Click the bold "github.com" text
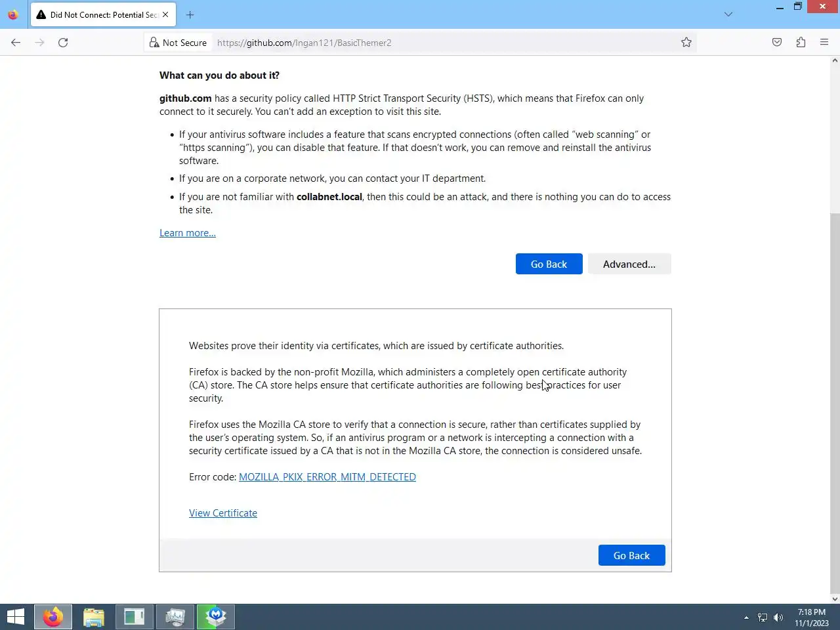The width and height of the screenshot is (840, 630). tap(186, 98)
